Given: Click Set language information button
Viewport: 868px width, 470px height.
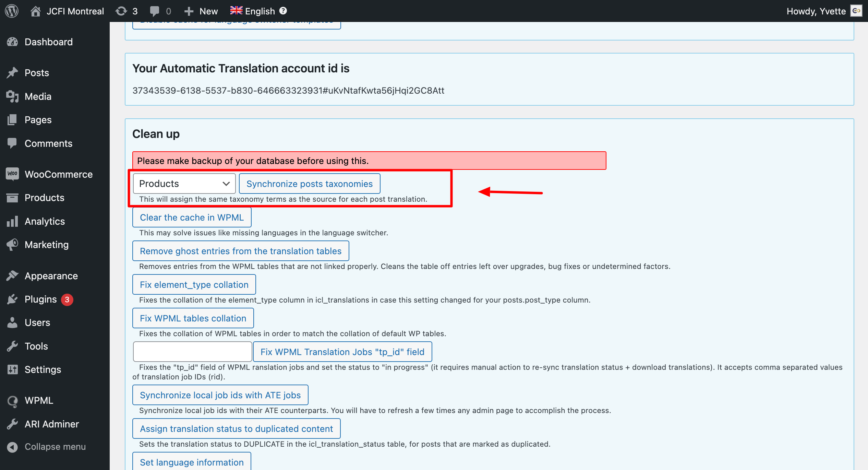Looking at the screenshot, I should pyautogui.click(x=192, y=462).
